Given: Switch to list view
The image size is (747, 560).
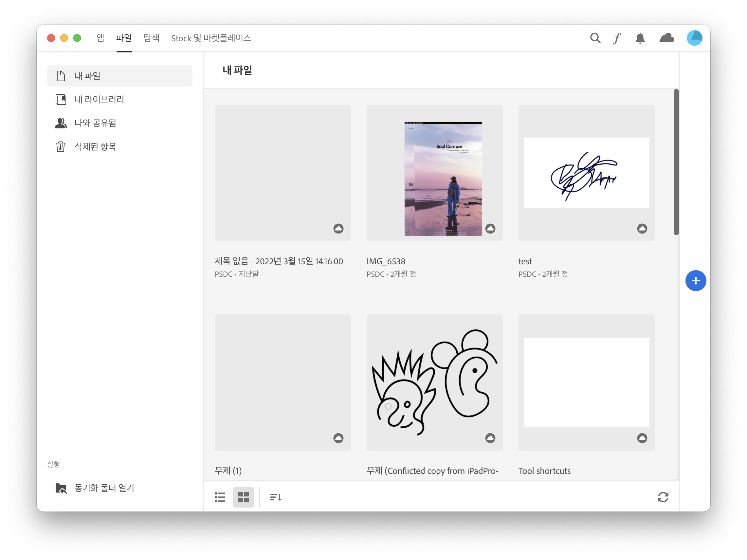Looking at the screenshot, I should [x=220, y=497].
